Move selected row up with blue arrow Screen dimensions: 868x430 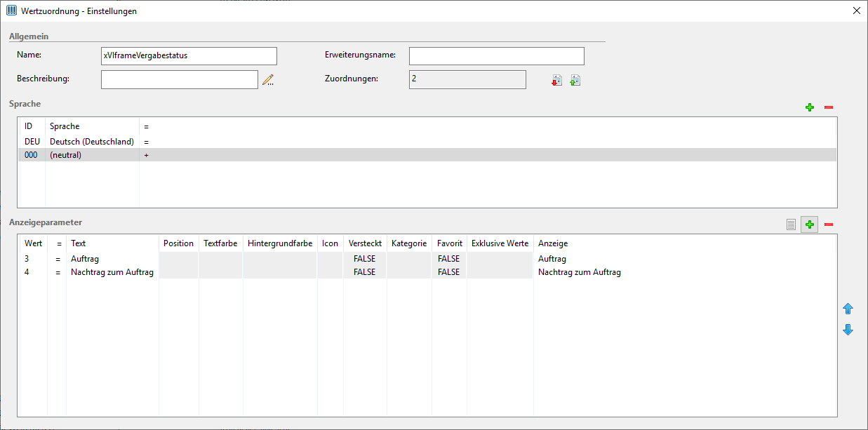(848, 309)
